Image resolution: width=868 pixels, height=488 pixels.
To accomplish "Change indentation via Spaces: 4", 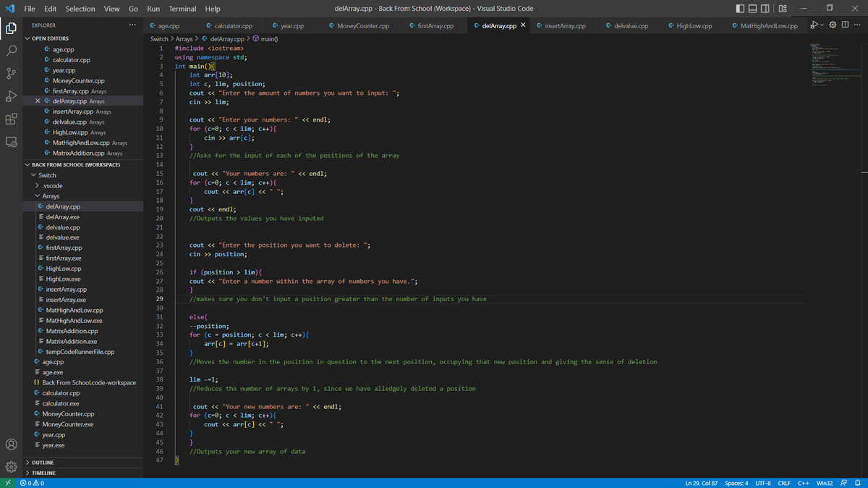I will tap(736, 483).
